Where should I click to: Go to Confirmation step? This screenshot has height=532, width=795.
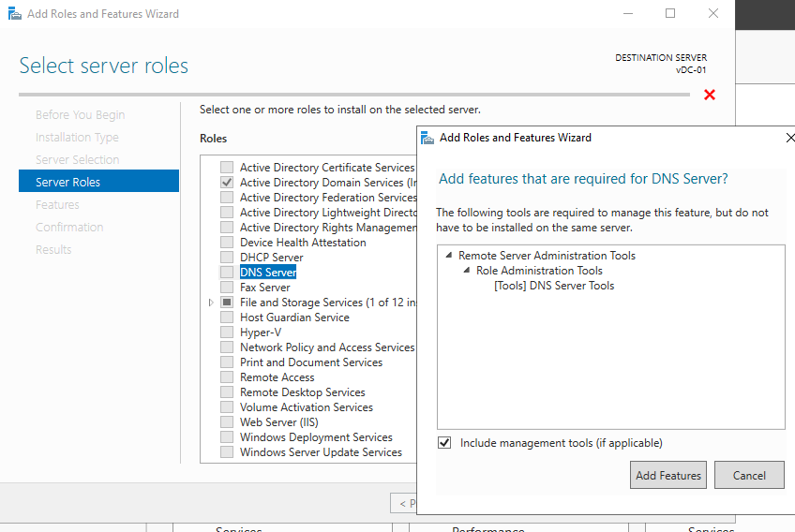click(69, 227)
